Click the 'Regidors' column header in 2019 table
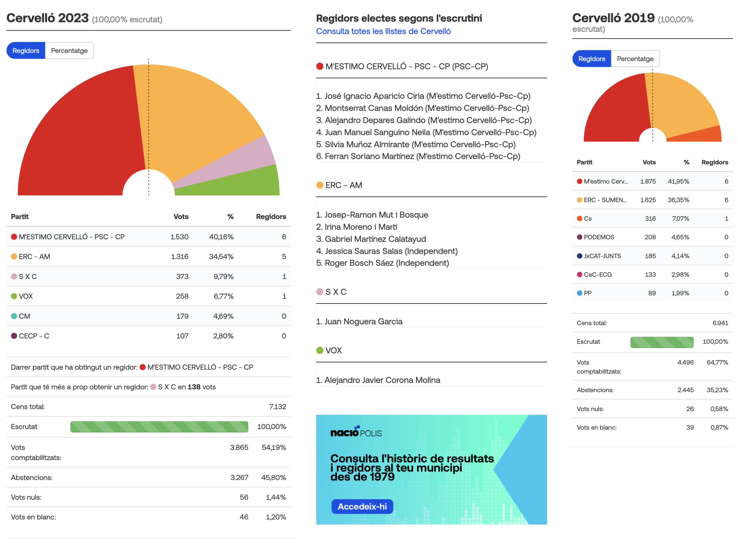Viewport: 738px width, 560px height. (x=715, y=163)
